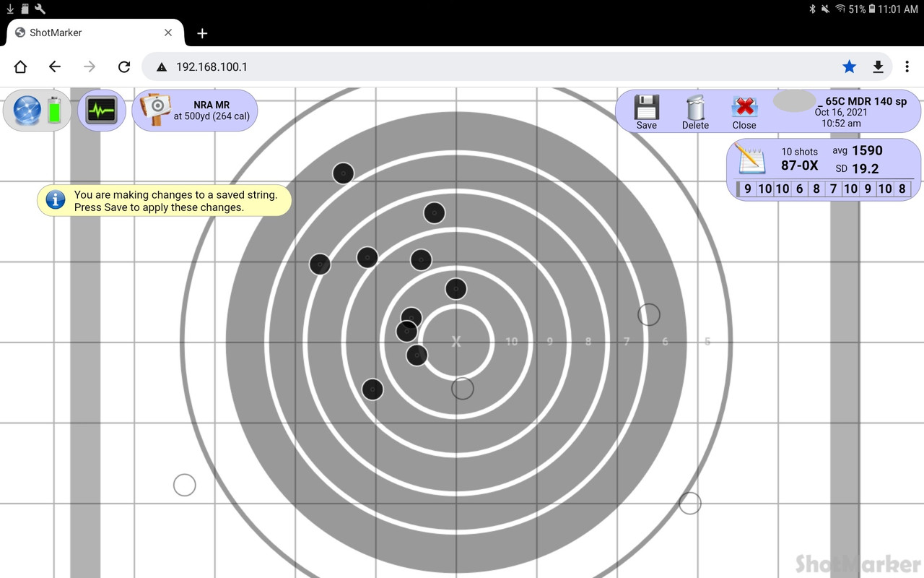Click the 10:52 am time text
The height and width of the screenshot is (578, 924).
(841, 123)
